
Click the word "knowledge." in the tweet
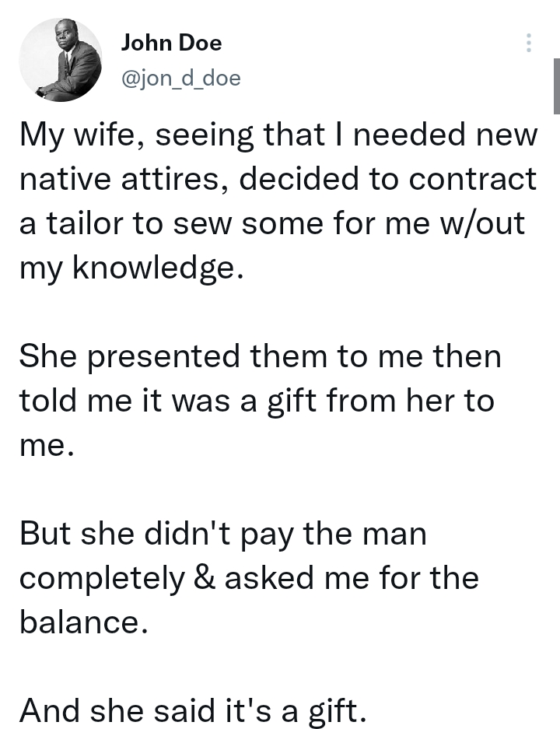(158, 268)
